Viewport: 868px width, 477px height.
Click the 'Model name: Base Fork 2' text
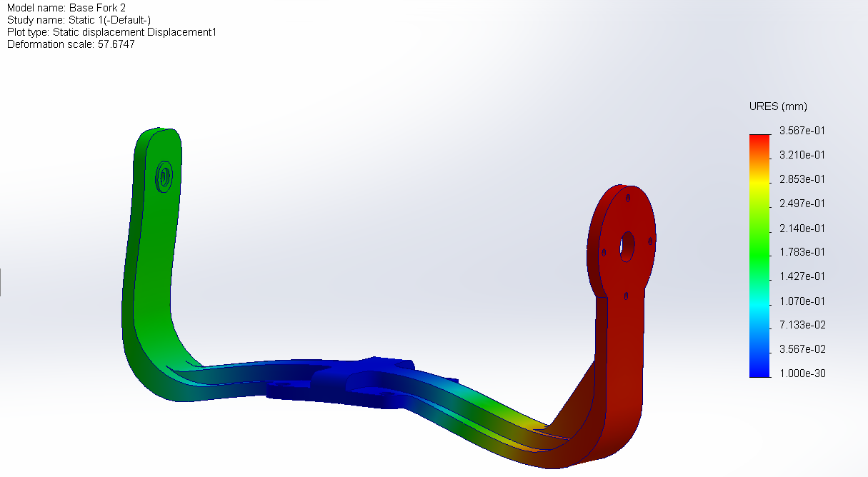click(x=66, y=8)
